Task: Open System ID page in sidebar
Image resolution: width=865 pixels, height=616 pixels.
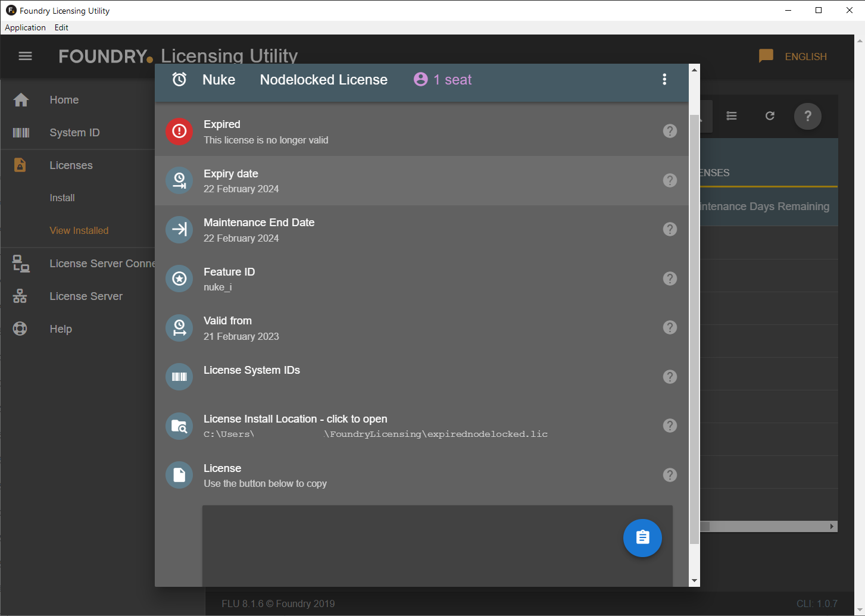Action: [x=74, y=133]
